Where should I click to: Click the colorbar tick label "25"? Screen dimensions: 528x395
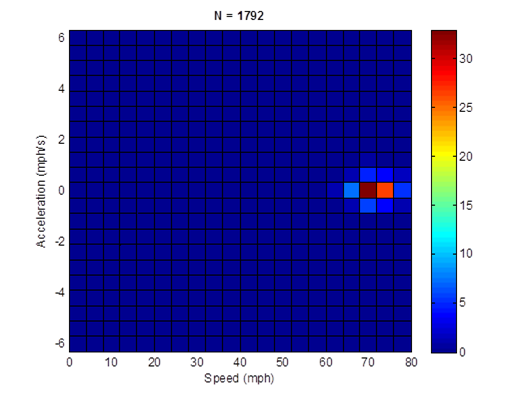coord(466,108)
